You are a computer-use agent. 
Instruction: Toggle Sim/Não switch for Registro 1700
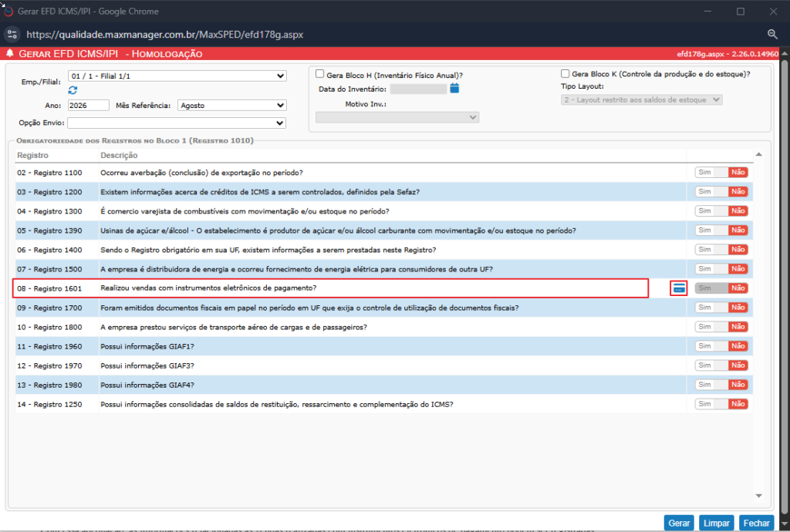click(721, 308)
